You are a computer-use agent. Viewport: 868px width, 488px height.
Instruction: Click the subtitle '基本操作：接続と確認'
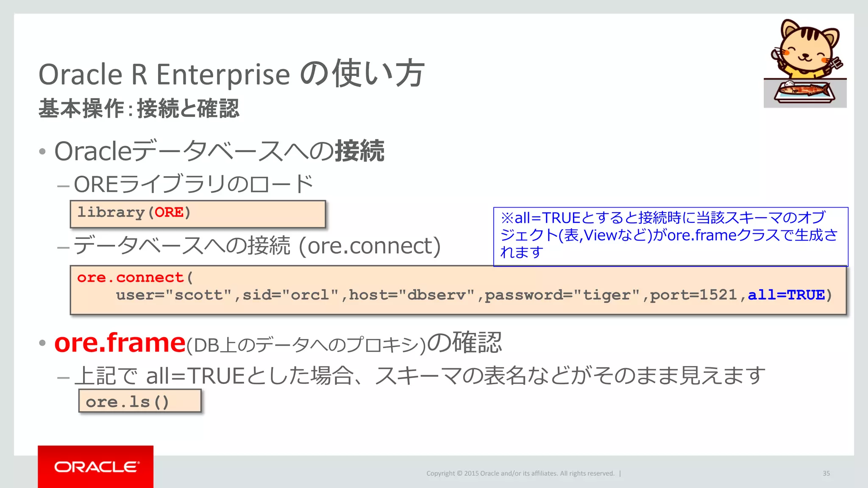pos(139,108)
